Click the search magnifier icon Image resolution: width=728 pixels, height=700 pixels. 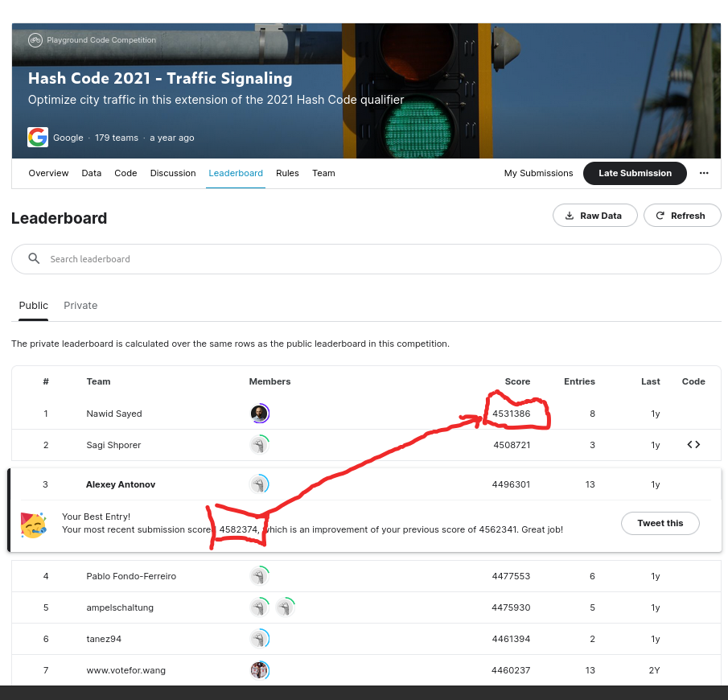point(34,258)
